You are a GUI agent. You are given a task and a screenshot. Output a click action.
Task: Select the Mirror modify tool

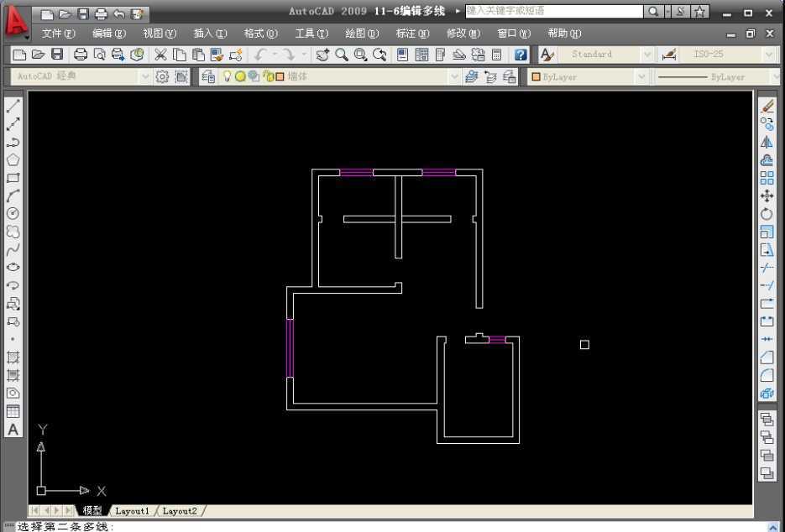tap(767, 142)
